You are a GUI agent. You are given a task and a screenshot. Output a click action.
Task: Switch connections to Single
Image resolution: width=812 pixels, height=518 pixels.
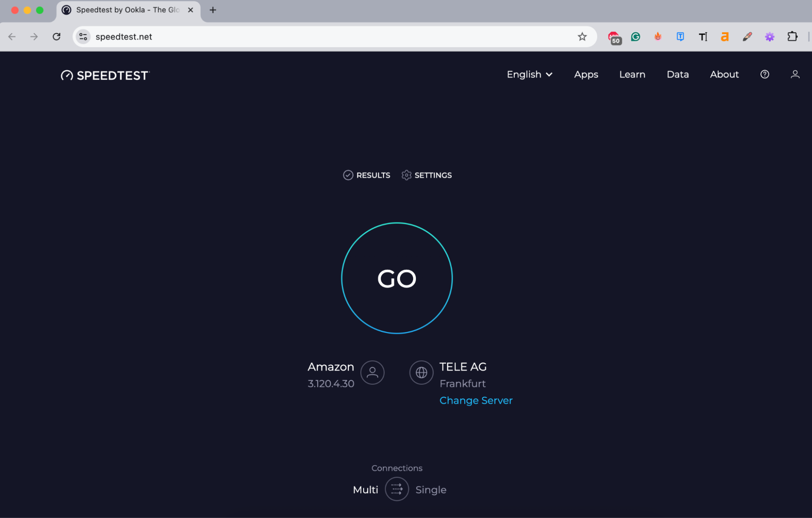tap(431, 490)
